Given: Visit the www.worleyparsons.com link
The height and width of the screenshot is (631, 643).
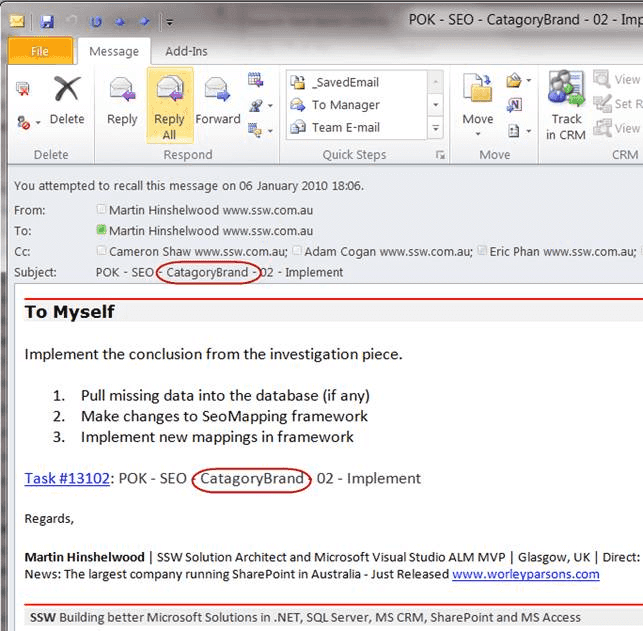Looking at the screenshot, I should pos(525,574).
